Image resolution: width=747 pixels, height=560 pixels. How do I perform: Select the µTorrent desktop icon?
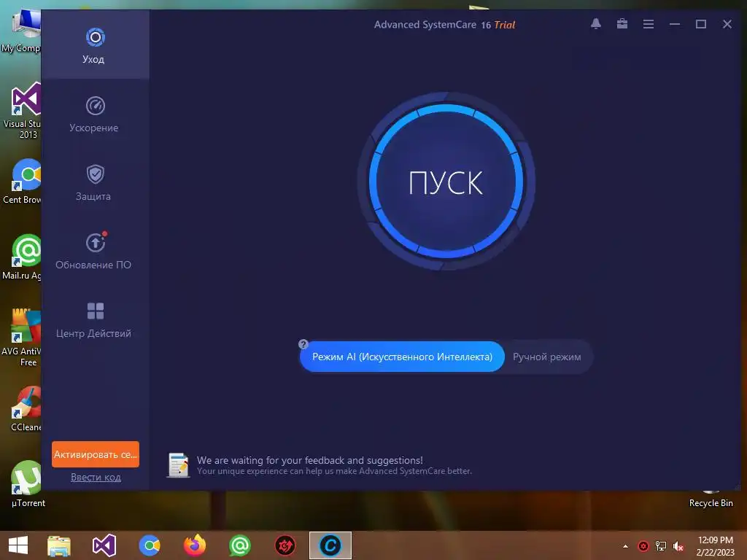tap(28, 484)
